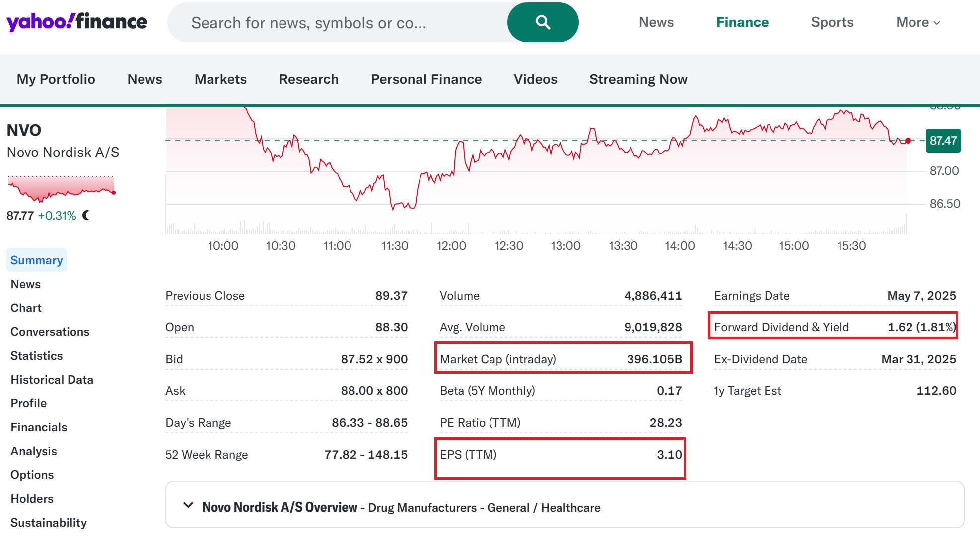Open the Financials sidebar item
This screenshot has width=980, height=537.
point(39,427)
